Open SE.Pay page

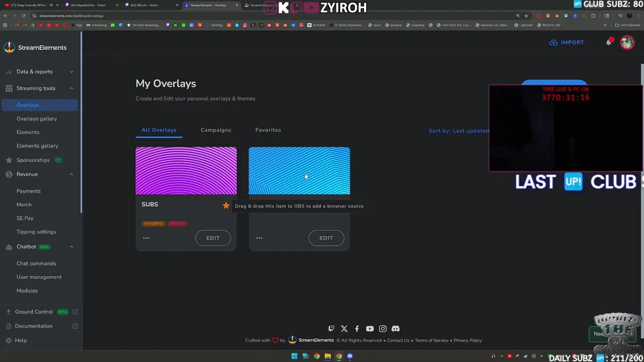(25, 218)
